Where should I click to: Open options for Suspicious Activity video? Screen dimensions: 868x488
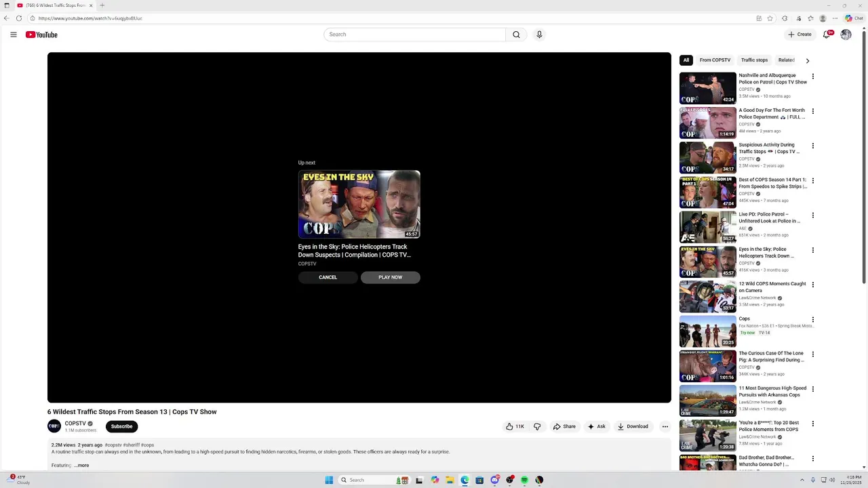pyautogui.click(x=813, y=146)
